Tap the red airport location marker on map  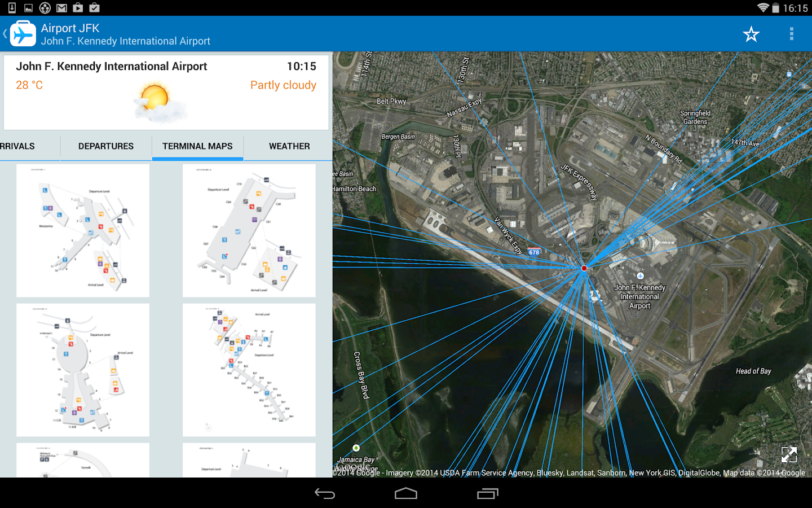(x=584, y=268)
